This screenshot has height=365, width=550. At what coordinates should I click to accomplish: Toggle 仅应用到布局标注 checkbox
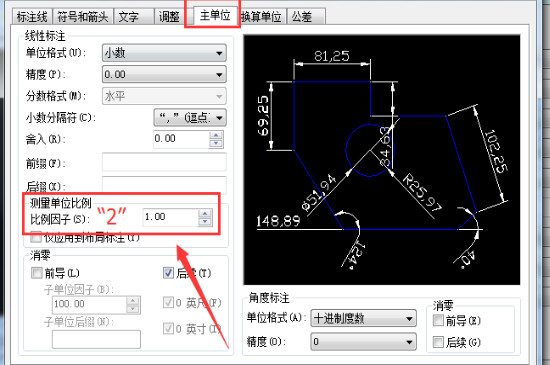(x=36, y=237)
